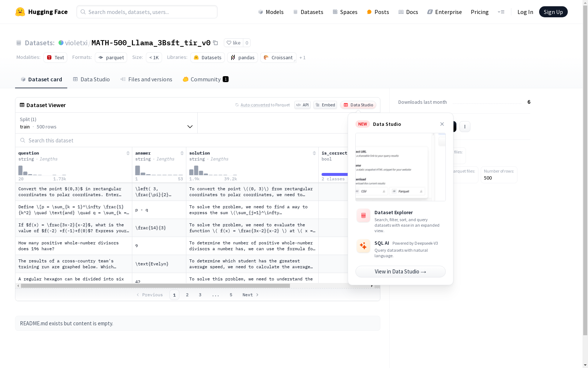The height and width of the screenshot is (368, 588).
Task: Click the Text modality tag
Action: click(55, 57)
